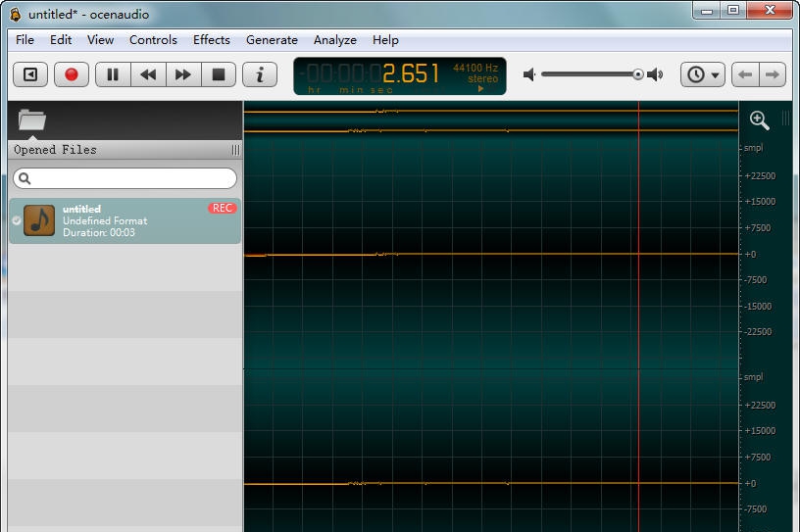Click the volume slider knob
The width and height of the screenshot is (800, 532).
(638, 74)
